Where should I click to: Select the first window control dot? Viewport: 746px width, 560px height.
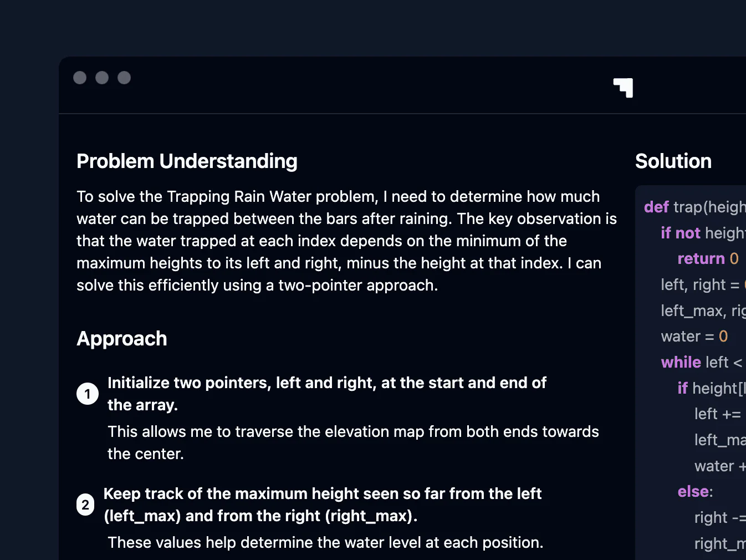80,78
